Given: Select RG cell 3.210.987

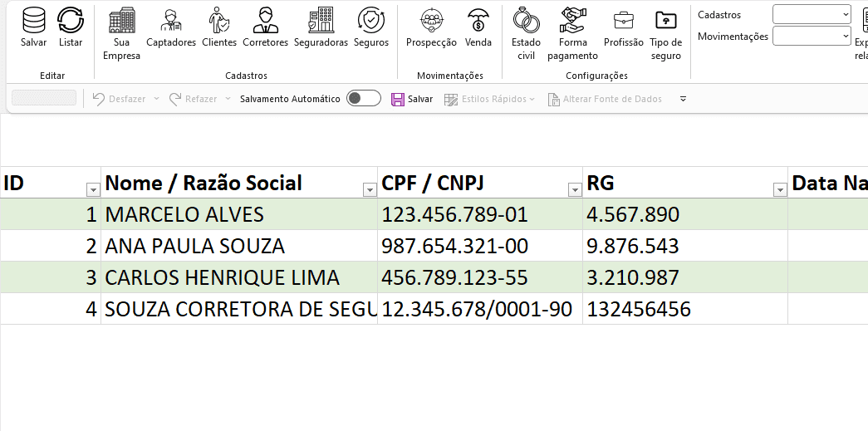Looking at the screenshot, I should [x=685, y=277].
